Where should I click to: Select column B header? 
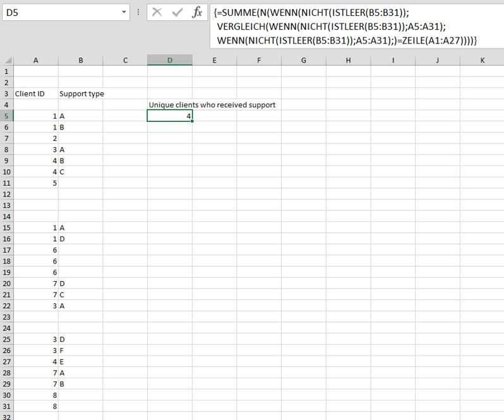pyautogui.click(x=81, y=60)
